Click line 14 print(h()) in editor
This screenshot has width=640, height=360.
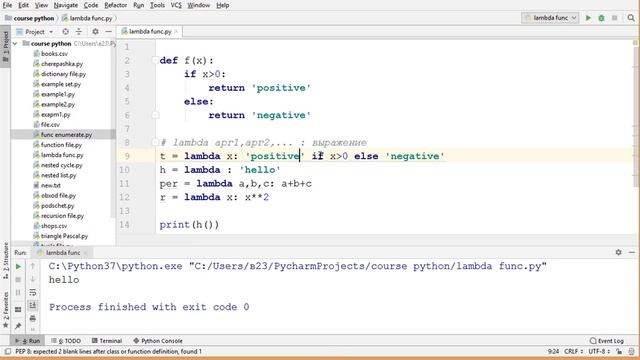click(x=189, y=224)
